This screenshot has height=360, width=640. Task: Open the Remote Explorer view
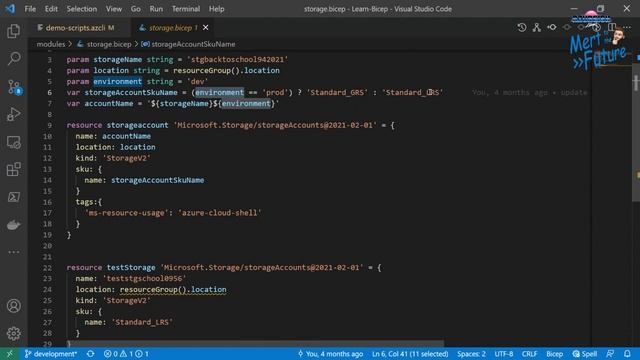[x=13, y=142]
